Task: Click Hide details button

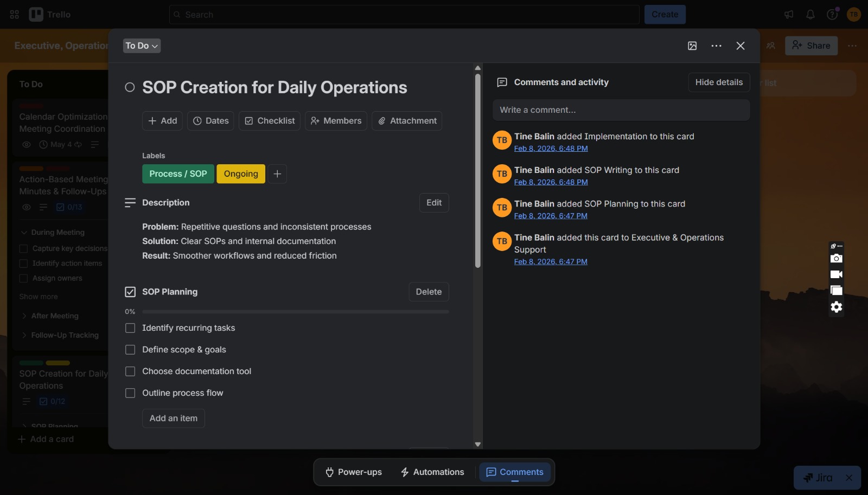Action: (719, 82)
